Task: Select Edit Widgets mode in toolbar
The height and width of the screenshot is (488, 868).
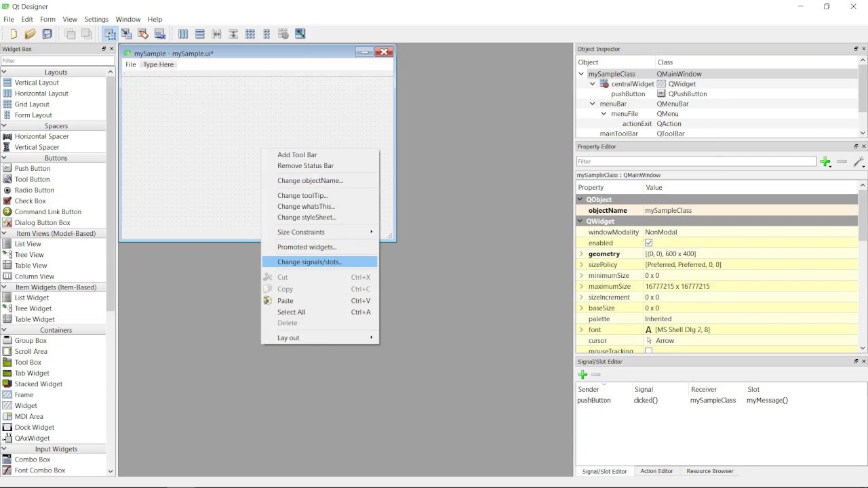Action: tap(110, 34)
